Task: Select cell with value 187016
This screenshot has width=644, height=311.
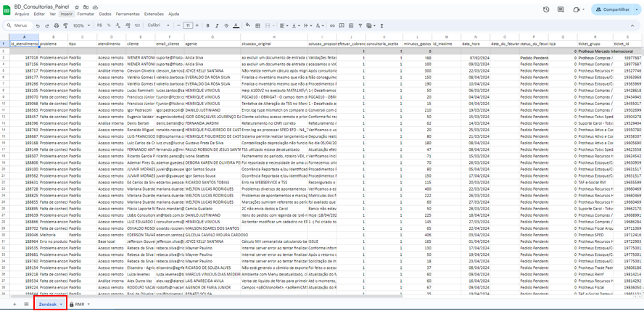Action: pyautogui.click(x=24, y=58)
